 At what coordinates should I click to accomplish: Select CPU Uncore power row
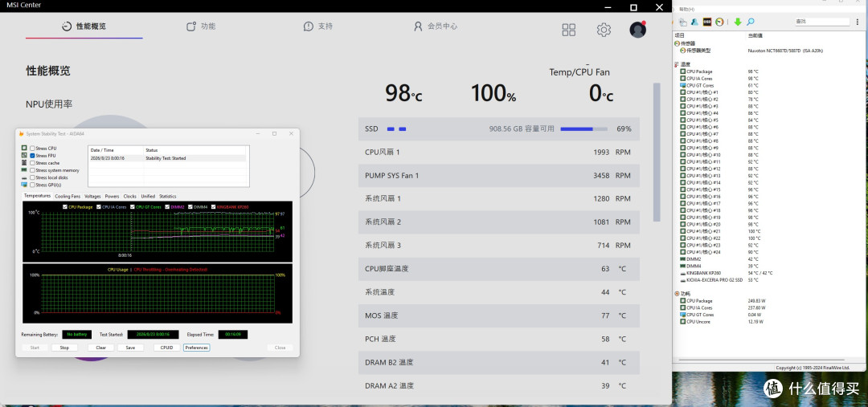pyautogui.click(x=722, y=321)
